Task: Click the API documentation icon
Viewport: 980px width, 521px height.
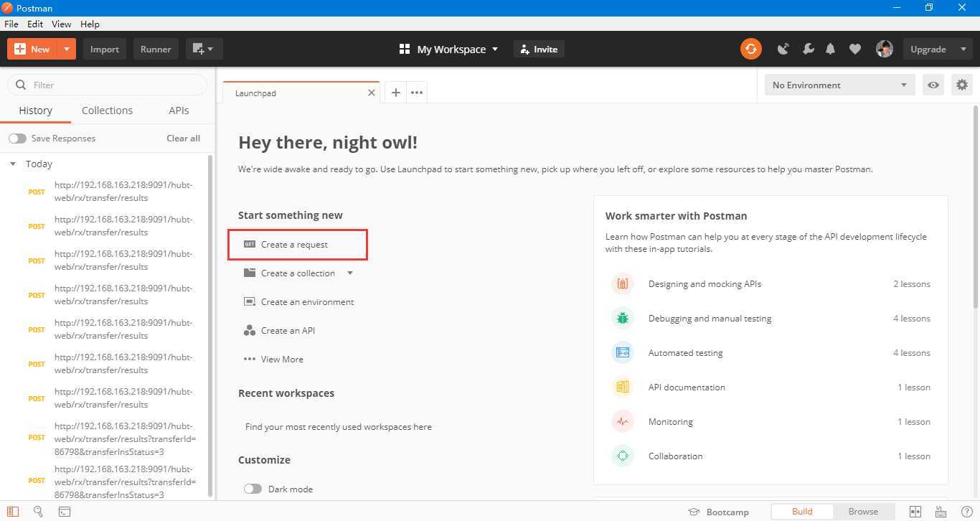Action: (x=622, y=387)
